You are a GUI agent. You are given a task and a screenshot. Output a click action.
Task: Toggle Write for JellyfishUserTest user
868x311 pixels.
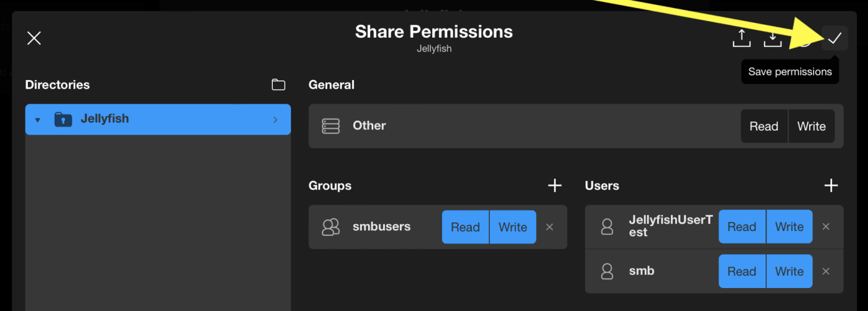[789, 227]
